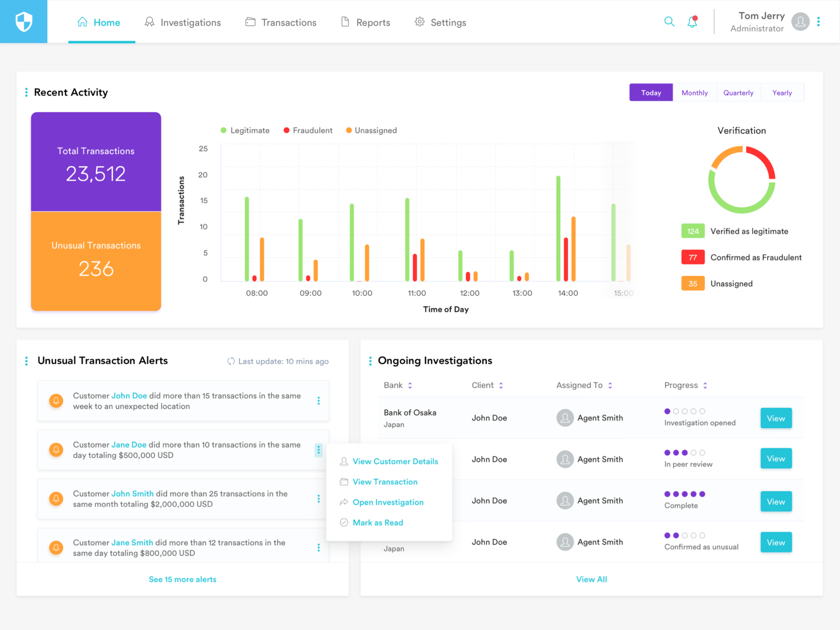
Task: Click the alert bell icon on Jane Doe's alert
Action: (56, 450)
